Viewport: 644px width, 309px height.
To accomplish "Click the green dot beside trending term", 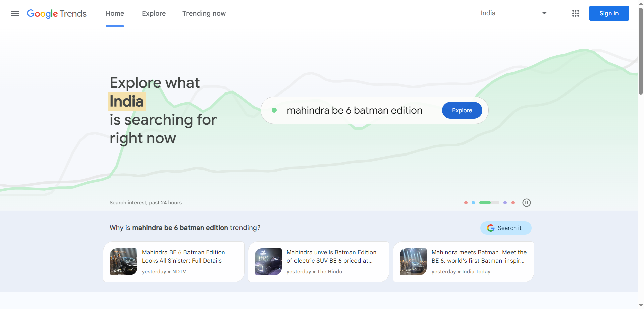I will (274, 110).
